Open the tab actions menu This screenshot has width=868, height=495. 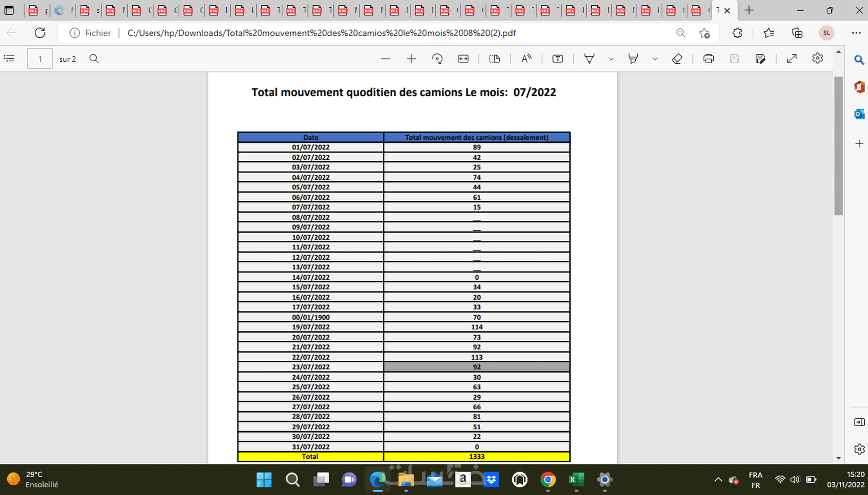click(x=9, y=10)
